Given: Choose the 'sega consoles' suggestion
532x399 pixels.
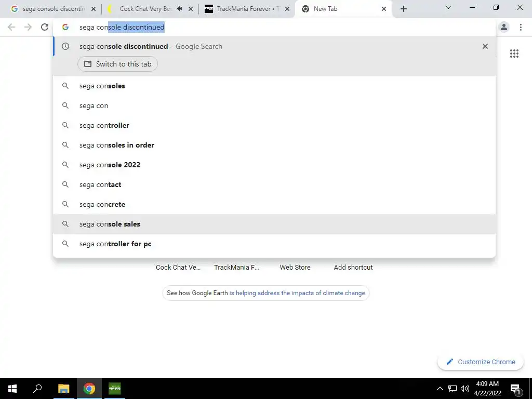Looking at the screenshot, I should [274, 86].
